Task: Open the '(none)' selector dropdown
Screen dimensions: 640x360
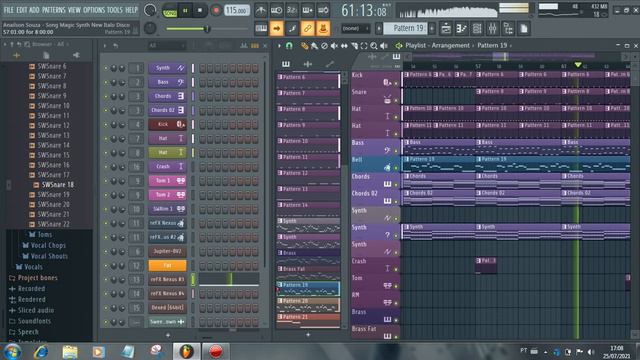Action: point(355,29)
